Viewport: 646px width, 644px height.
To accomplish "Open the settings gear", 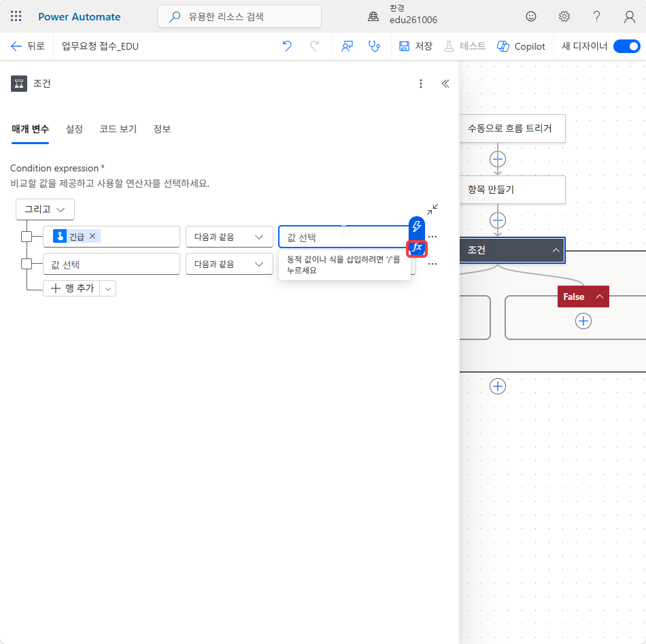I will click(564, 16).
